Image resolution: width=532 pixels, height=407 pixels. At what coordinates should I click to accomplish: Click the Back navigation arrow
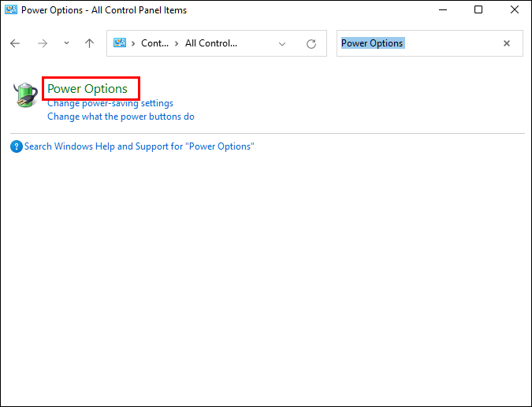point(15,43)
